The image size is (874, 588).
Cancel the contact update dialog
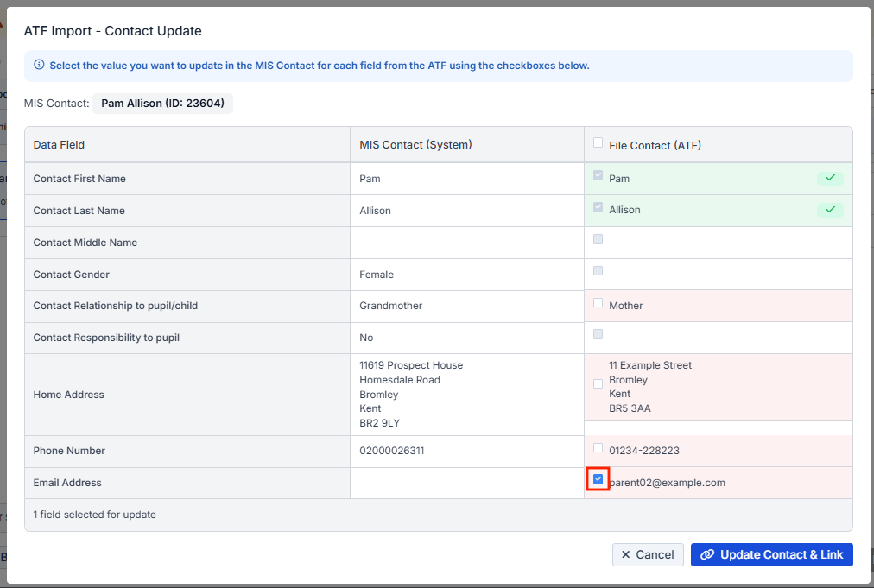click(648, 554)
